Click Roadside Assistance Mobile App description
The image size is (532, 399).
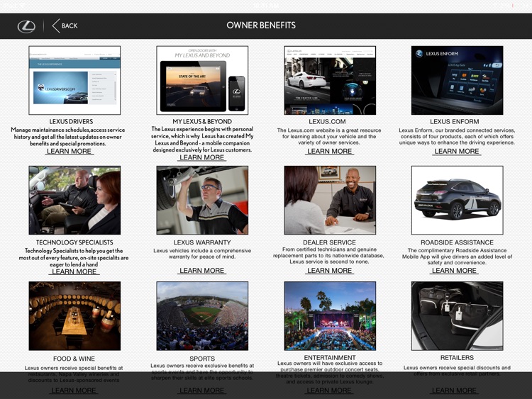pos(457,257)
